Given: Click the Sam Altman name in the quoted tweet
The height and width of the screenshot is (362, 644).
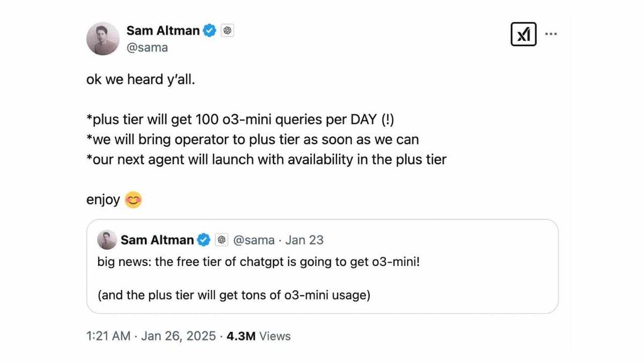Looking at the screenshot, I should pyautogui.click(x=157, y=240).
